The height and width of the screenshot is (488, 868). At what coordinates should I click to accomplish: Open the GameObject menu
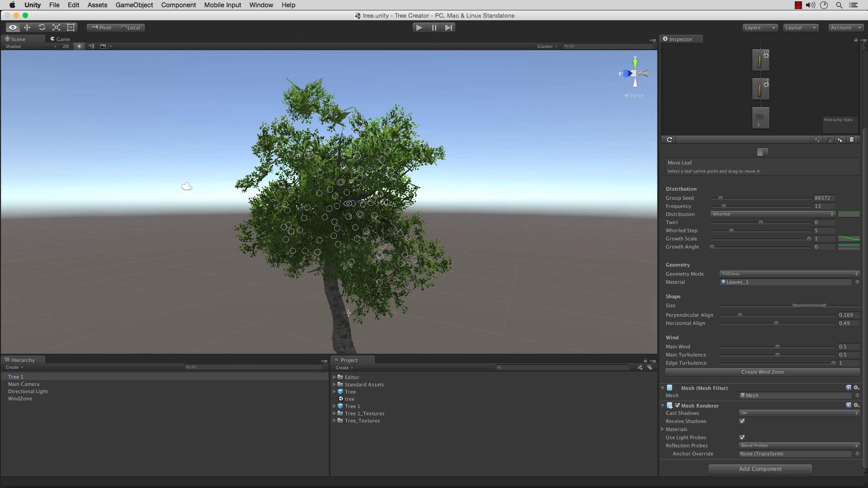pyautogui.click(x=134, y=5)
